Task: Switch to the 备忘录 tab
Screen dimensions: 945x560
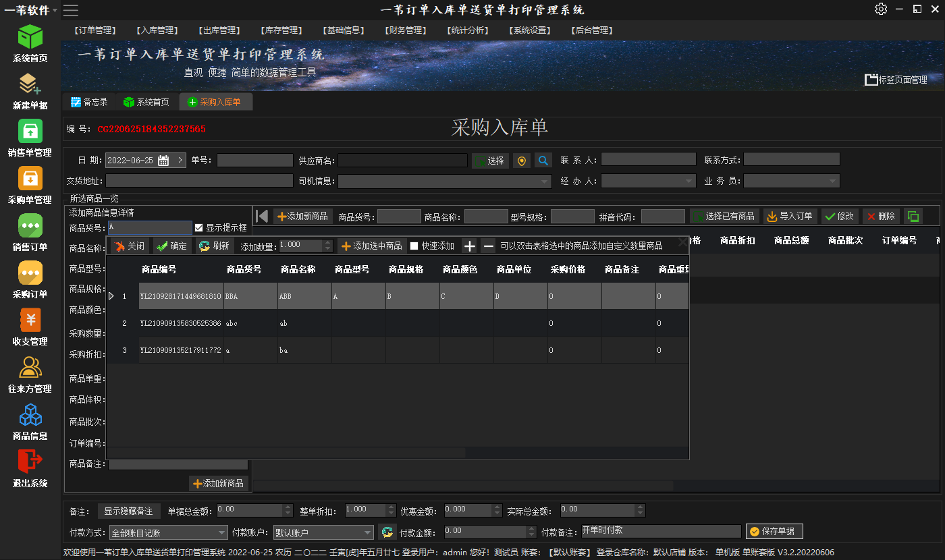Action: click(x=89, y=102)
